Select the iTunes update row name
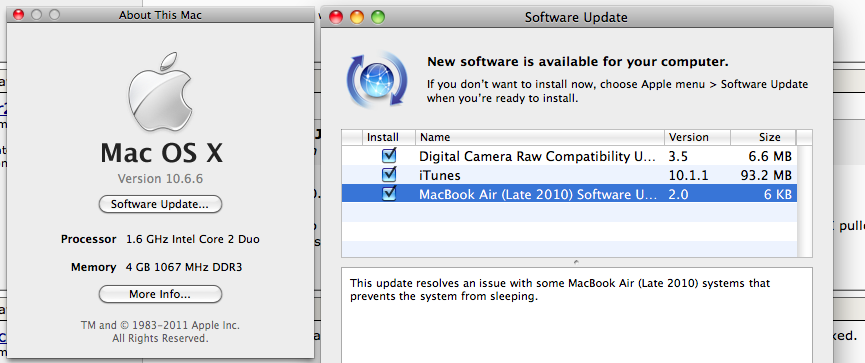The image size is (865, 363). pos(440,175)
